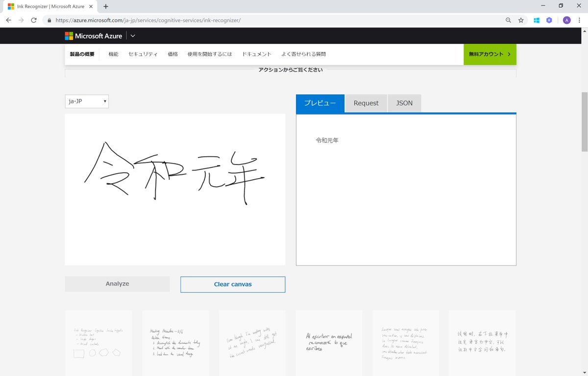Click the browser forward arrow
The image size is (588, 376).
point(21,20)
